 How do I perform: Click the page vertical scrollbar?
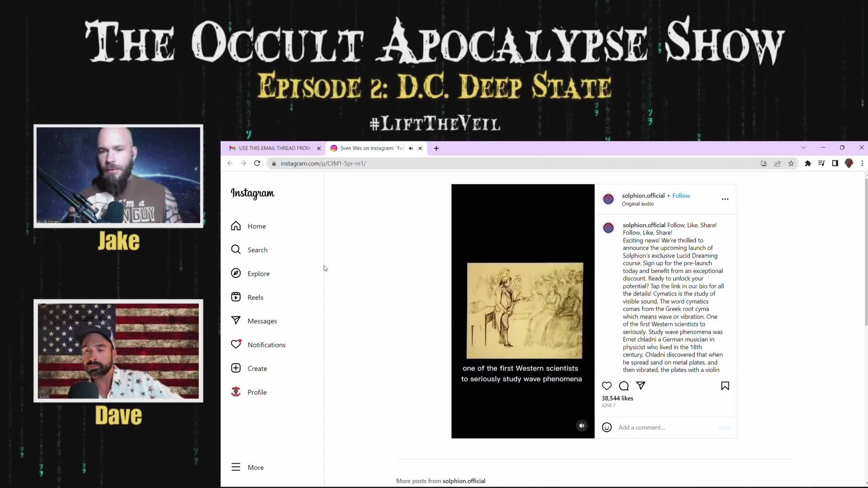click(x=866, y=251)
